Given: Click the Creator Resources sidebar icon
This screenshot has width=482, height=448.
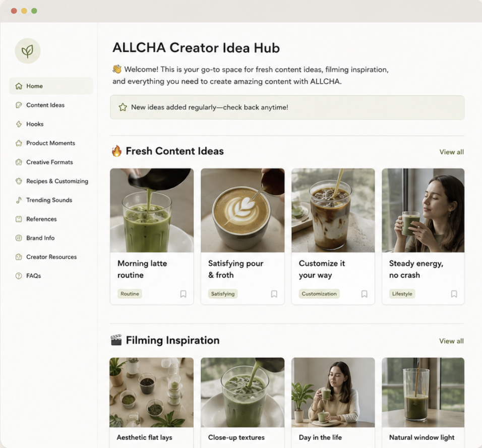Looking at the screenshot, I should pos(19,257).
